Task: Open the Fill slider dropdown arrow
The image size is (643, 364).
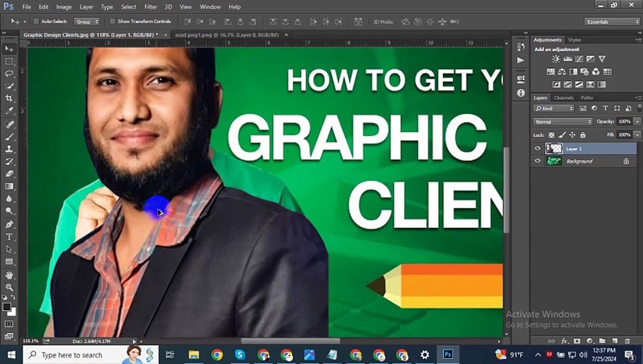Action: click(x=637, y=135)
